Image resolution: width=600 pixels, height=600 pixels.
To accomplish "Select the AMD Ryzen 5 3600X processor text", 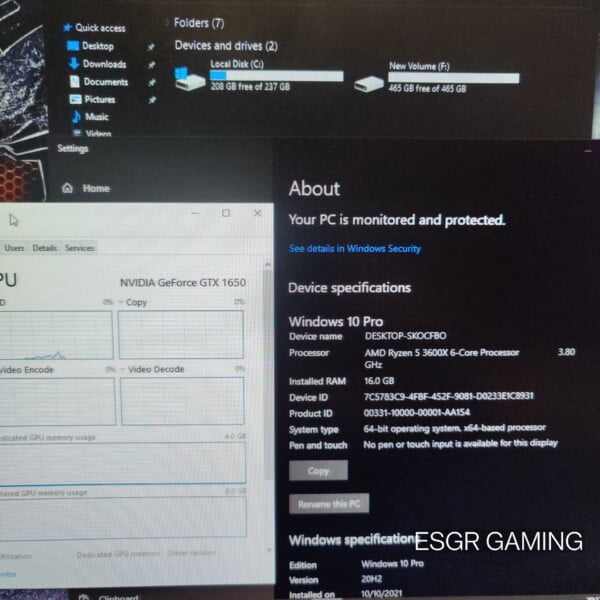I will (442, 352).
